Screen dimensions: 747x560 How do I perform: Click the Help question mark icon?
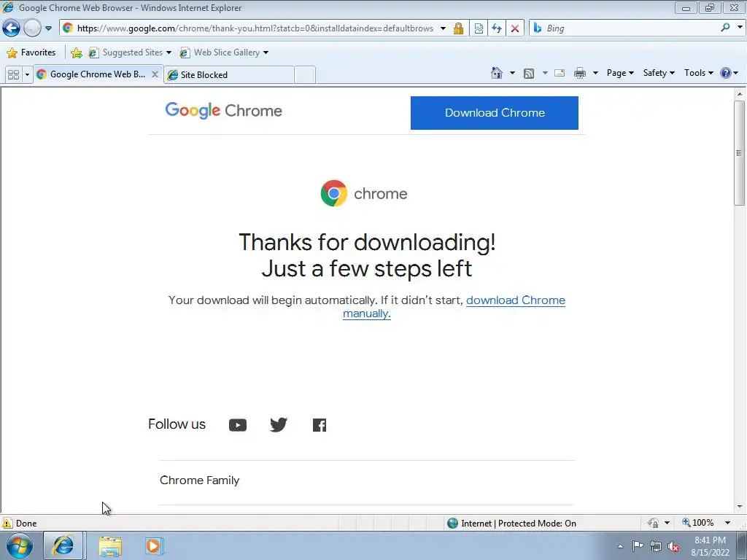[725, 73]
